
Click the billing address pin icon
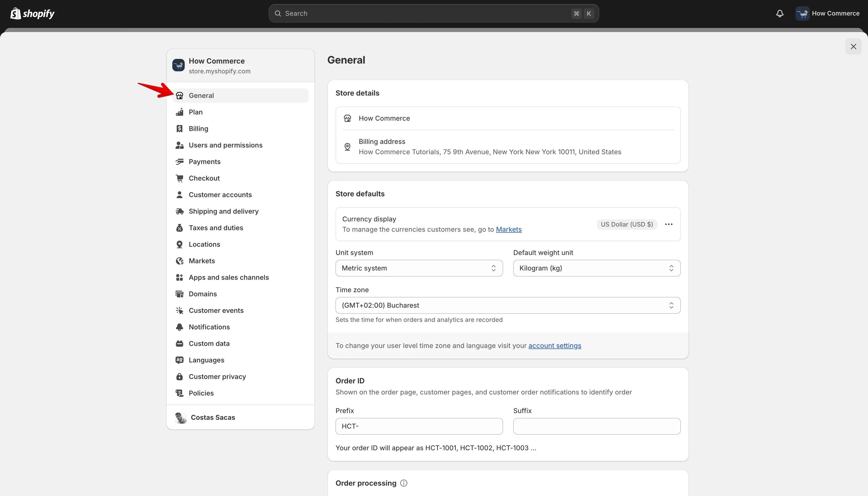(347, 147)
